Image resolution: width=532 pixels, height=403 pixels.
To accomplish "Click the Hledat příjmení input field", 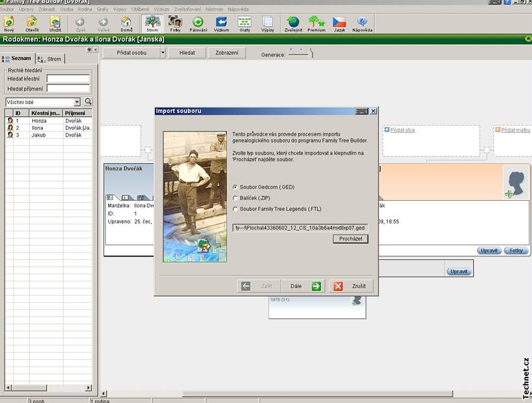I will click(x=68, y=89).
